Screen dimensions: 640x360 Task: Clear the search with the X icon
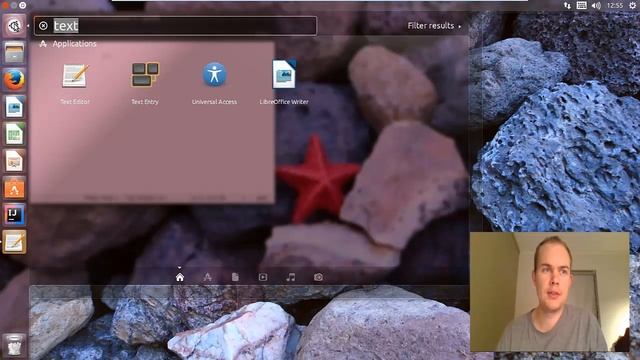(x=43, y=26)
